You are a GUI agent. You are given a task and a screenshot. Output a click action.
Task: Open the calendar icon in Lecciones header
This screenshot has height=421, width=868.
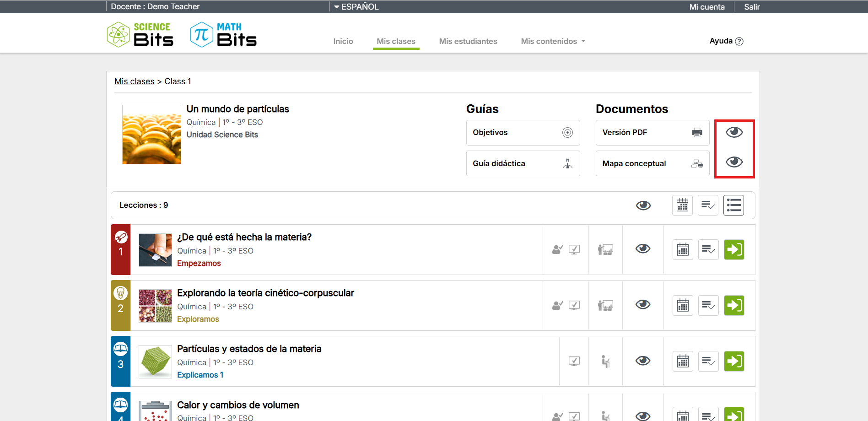682,205
